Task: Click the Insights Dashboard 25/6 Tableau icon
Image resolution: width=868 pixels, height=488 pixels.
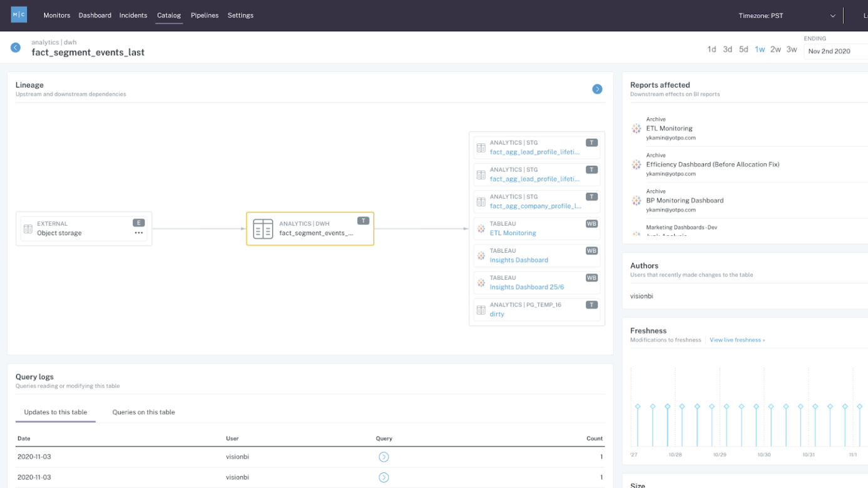Action: pyautogui.click(x=481, y=283)
